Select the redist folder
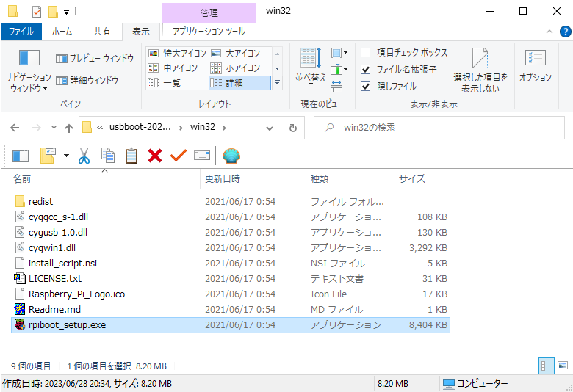573x392 pixels. (x=230, y=202)
